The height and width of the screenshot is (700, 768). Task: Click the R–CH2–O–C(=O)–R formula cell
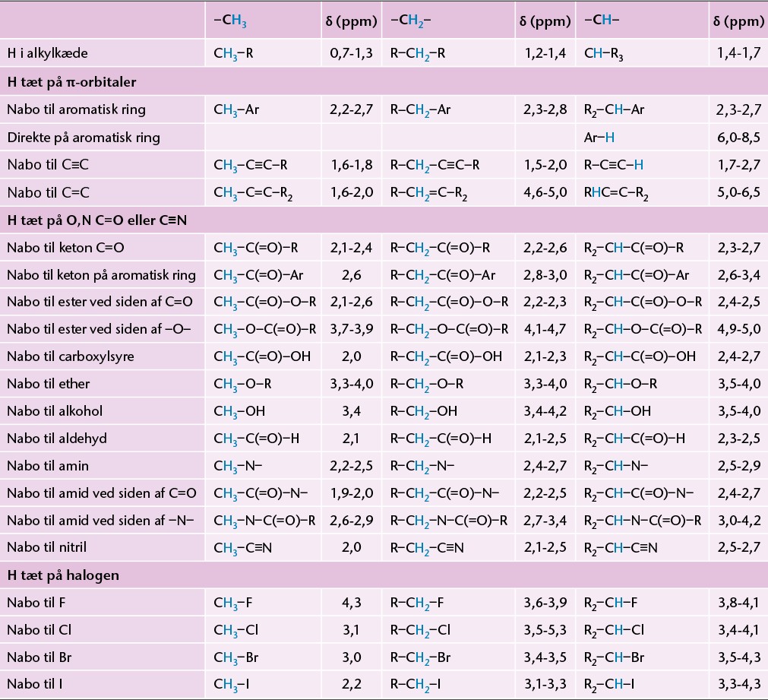click(449, 329)
